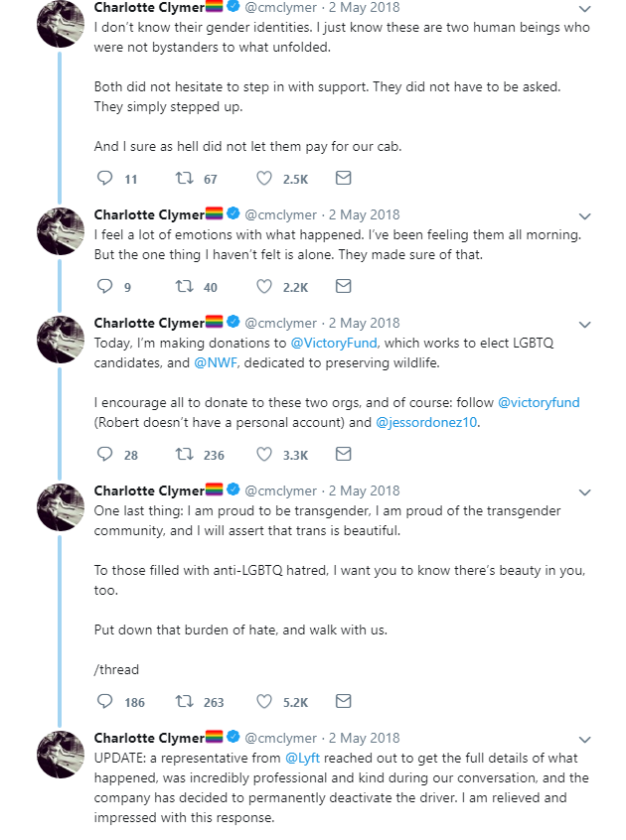
Task: Open the lowercase @victoryfund follow link
Action: pos(539,402)
